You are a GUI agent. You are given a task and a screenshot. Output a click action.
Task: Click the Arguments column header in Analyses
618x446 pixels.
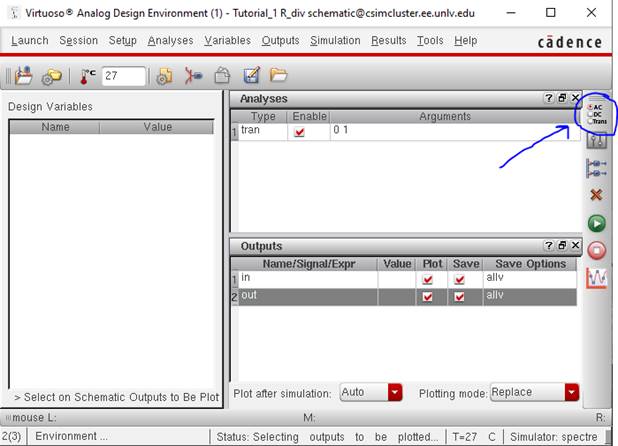tap(444, 117)
